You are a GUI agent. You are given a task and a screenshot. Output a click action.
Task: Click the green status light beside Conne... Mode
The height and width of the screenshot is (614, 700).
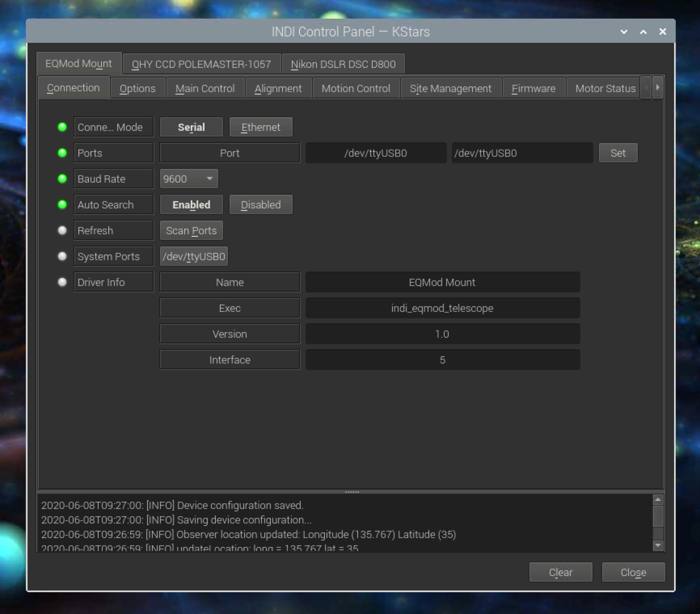[x=62, y=127]
